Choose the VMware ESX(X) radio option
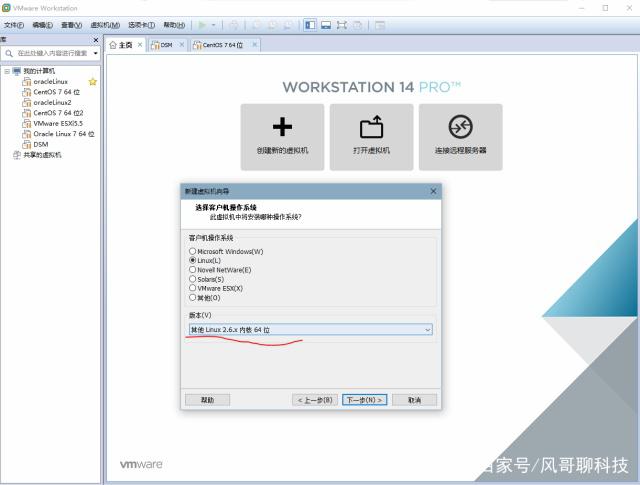 coord(193,288)
